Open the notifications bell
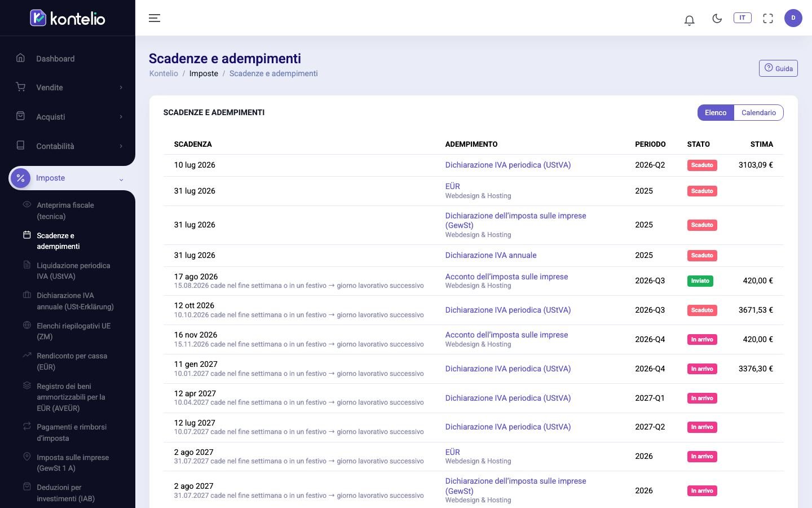The image size is (812, 508). coord(689,20)
